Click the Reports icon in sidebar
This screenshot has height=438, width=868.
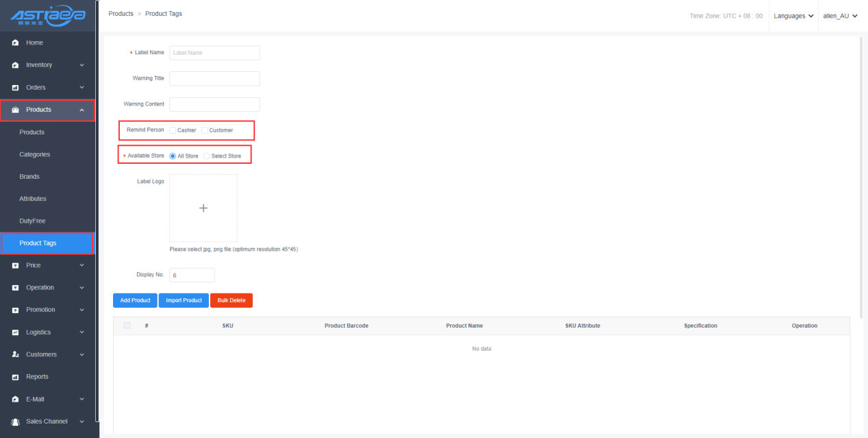click(15, 377)
